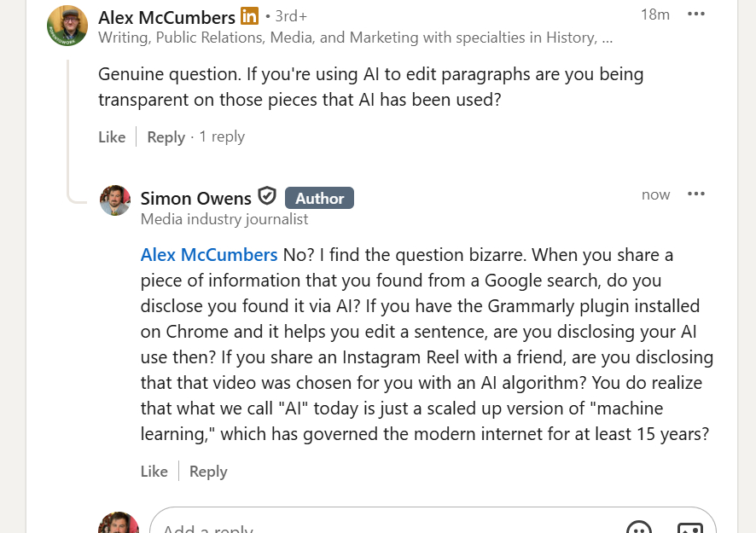
Task: Click the LinkedIn Premium badge icon
Action: tap(249, 16)
